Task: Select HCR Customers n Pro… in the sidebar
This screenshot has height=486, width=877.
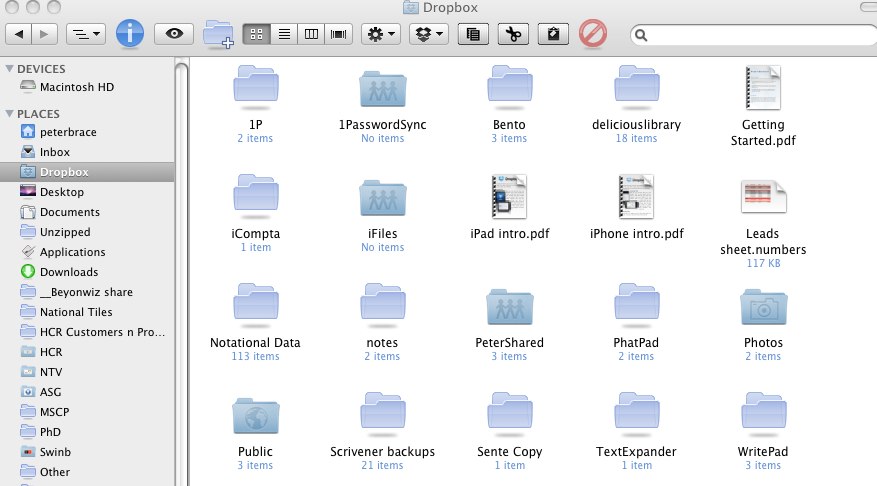Action: tap(87, 332)
